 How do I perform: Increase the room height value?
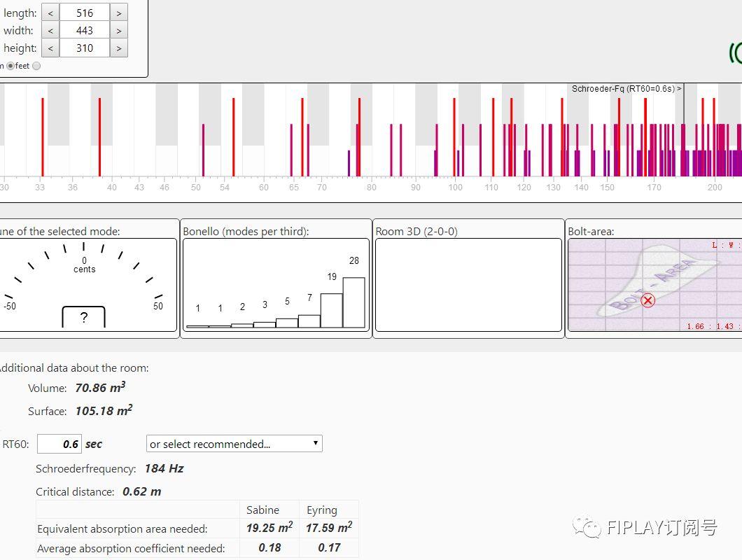119,48
